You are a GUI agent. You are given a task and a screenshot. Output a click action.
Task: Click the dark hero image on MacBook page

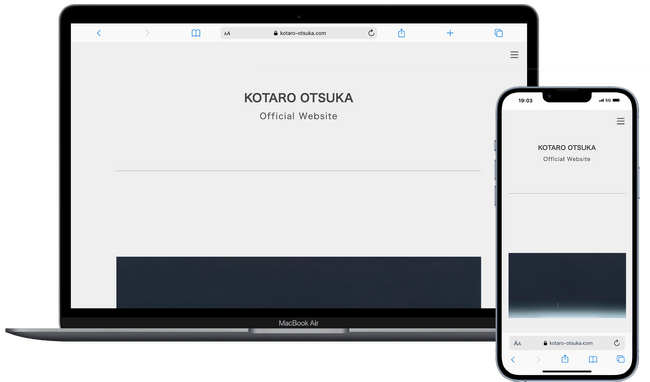click(298, 282)
